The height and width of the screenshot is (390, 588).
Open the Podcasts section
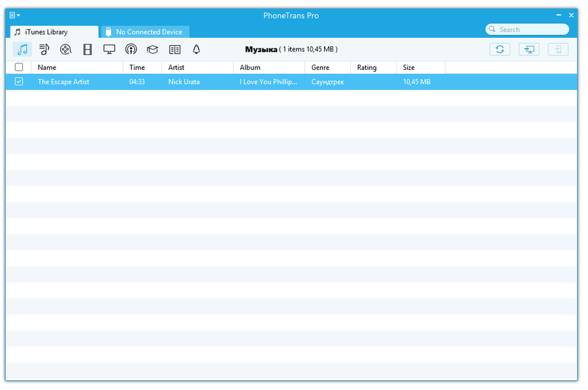click(131, 49)
